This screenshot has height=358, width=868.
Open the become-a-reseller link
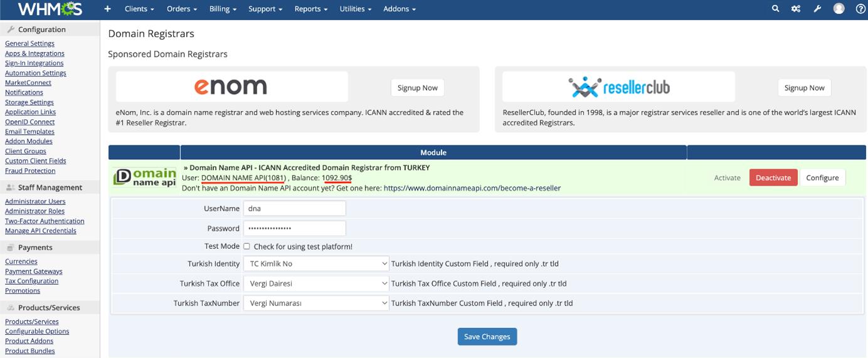click(x=472, y=188)
